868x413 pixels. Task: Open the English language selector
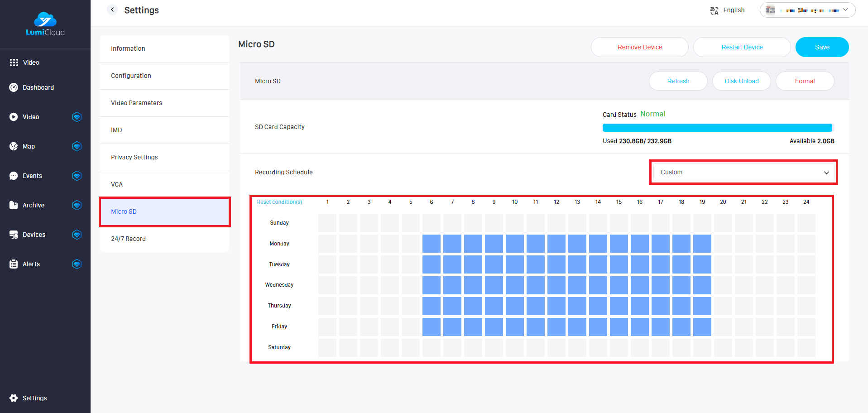coord(728,10)
